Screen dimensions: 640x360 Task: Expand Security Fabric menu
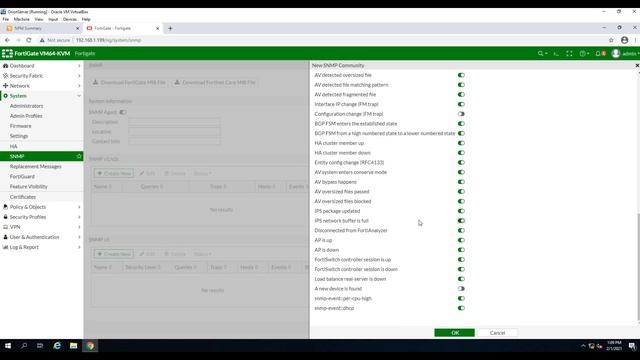(x=42, y=76)
